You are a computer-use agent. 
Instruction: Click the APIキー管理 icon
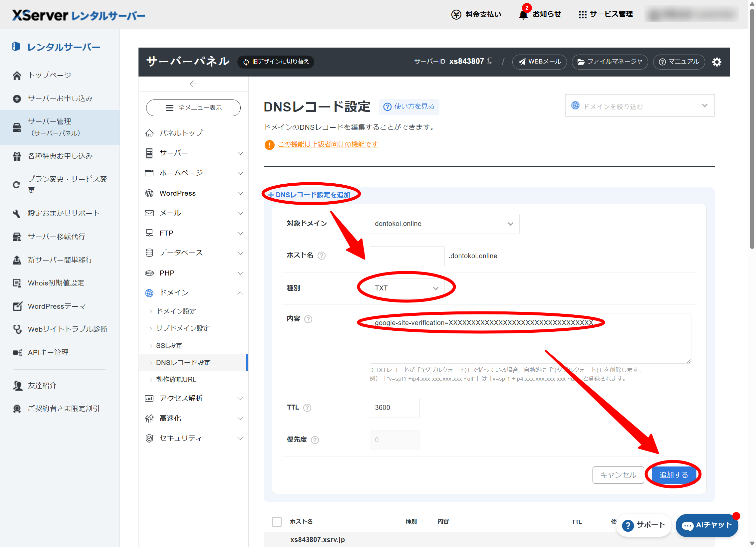click(x=17, y=352)
